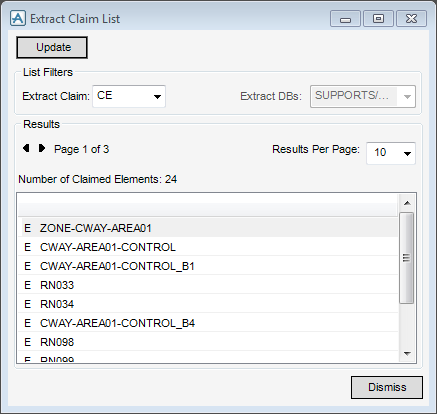Maximize the Extract Claim List window

[x=378, y=19]
